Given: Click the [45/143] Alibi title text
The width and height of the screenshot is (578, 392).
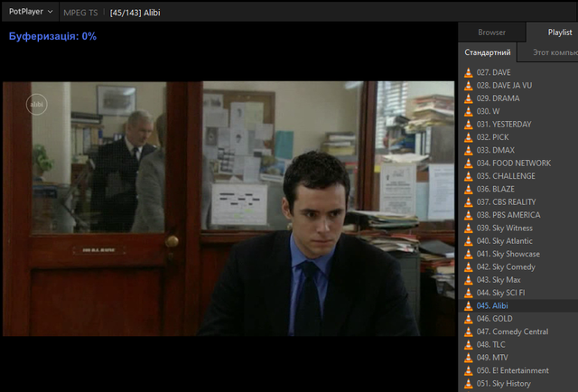Looking at the screenshot, I should click(135, 13).
